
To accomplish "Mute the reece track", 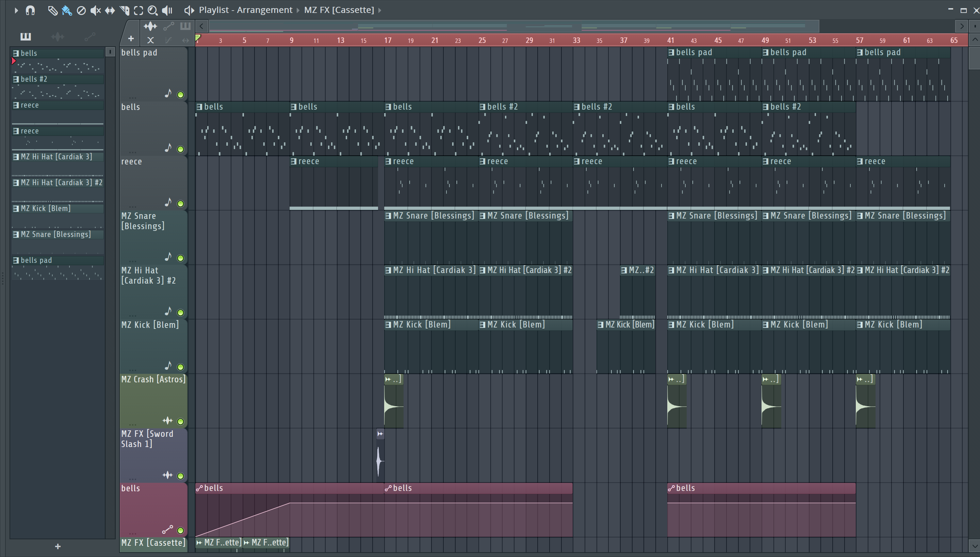I will 180,204.
